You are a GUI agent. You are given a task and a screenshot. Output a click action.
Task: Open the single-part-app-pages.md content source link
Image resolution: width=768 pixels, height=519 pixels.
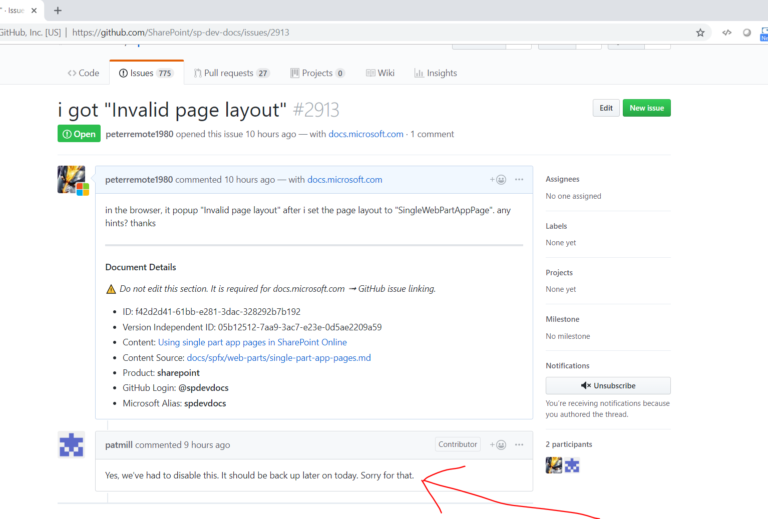coord(279,357)
